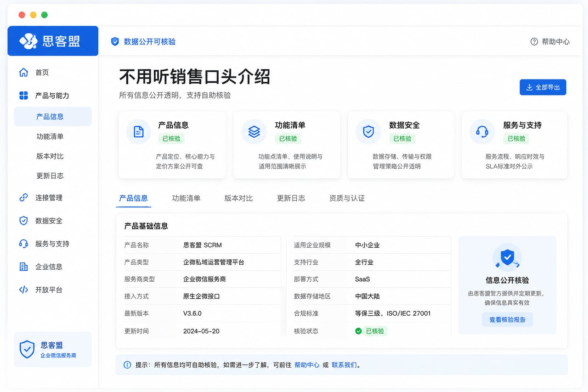Click the green check icon beside 核验状态
This screenshot has width=588, height=392.
coord(358,331)
